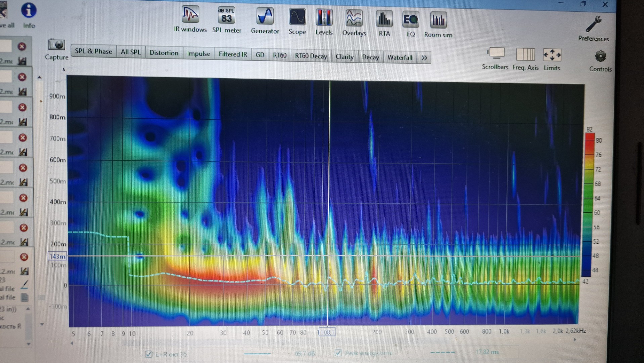Image resolution: width=644 pixels, height=363 pixels.
Task: Click the color scale legend bar
Action: (589, 205)
